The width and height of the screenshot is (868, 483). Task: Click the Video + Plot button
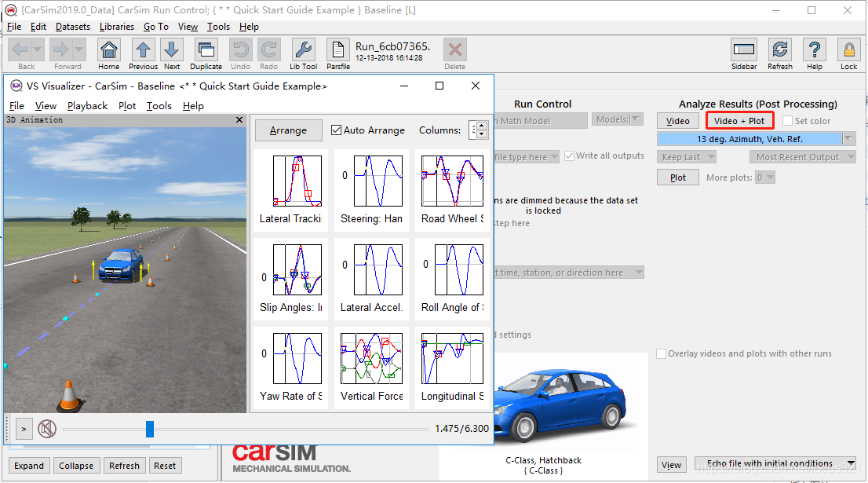739,121
